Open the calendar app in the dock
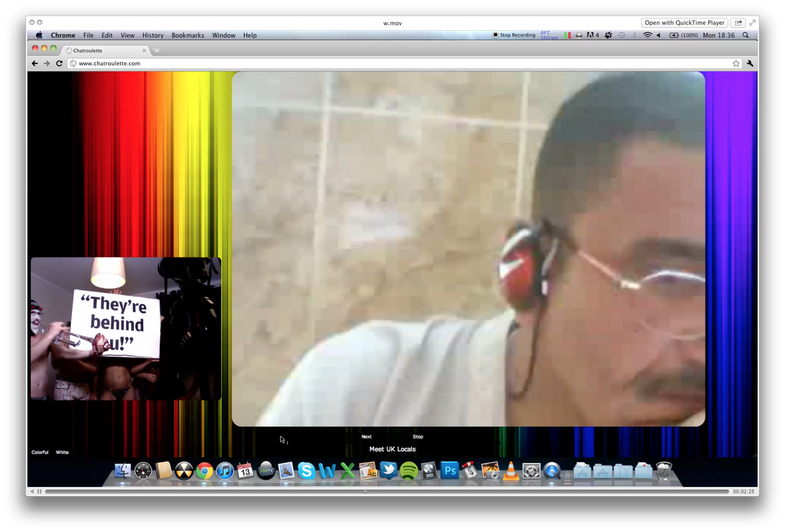Image resolution: width=785 pixels, height=532 pixels. coord(245,471)
